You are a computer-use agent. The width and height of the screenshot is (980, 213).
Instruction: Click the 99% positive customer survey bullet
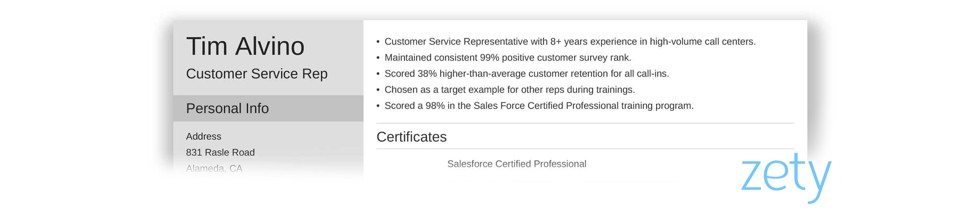coord(508,58)
